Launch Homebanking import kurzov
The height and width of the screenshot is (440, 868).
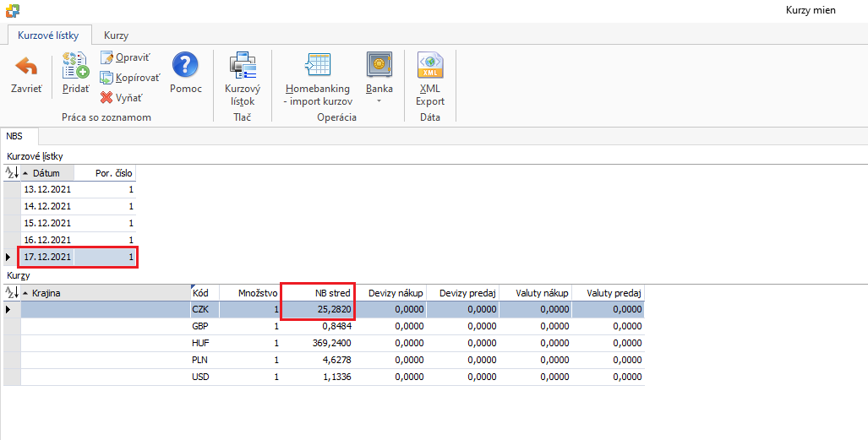point(319,79)
